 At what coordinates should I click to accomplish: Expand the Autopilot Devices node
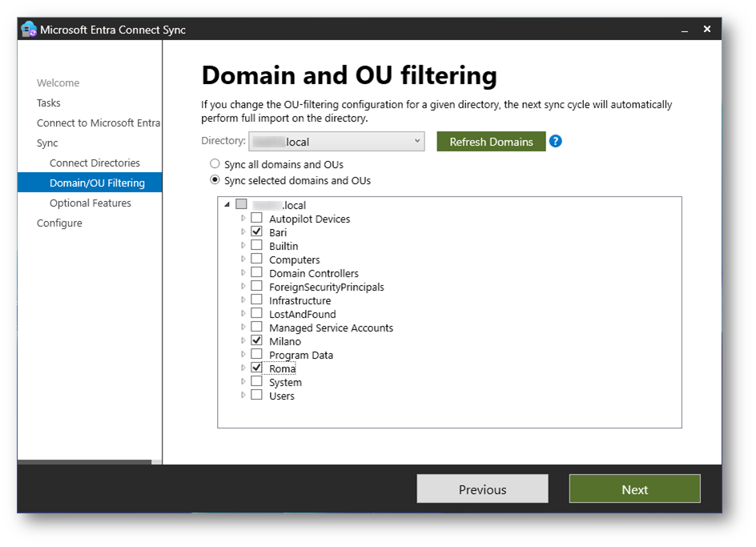pyautogui.click(x=243, y=218)
